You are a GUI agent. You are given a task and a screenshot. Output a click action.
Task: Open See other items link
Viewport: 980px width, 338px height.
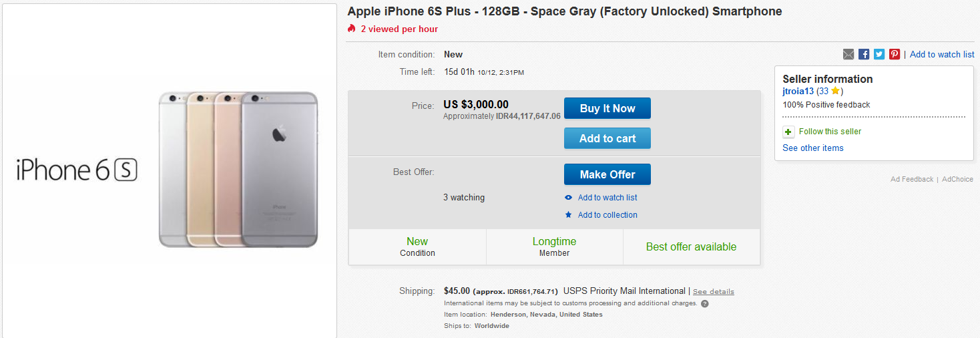pos(812,148)
